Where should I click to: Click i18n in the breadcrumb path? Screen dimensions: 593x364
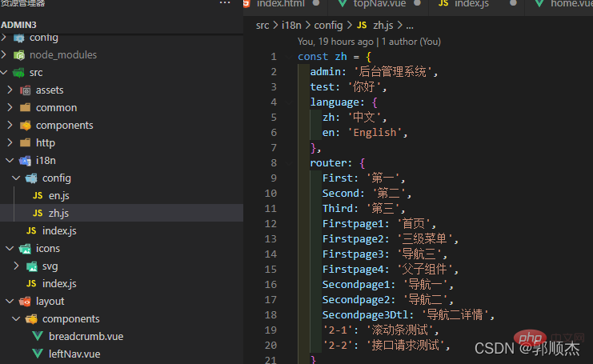291,26
